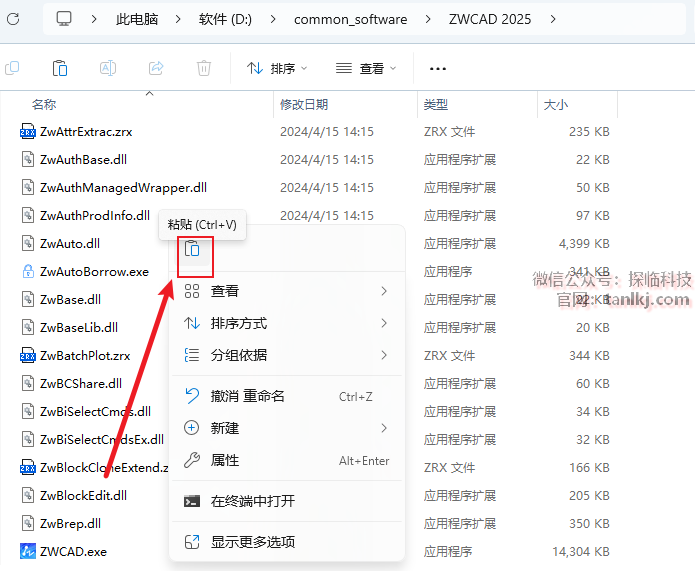The image size is (695, 571).
Task: Select the file ZwAuthProdInfo.dll
Action: pos(95,215)
